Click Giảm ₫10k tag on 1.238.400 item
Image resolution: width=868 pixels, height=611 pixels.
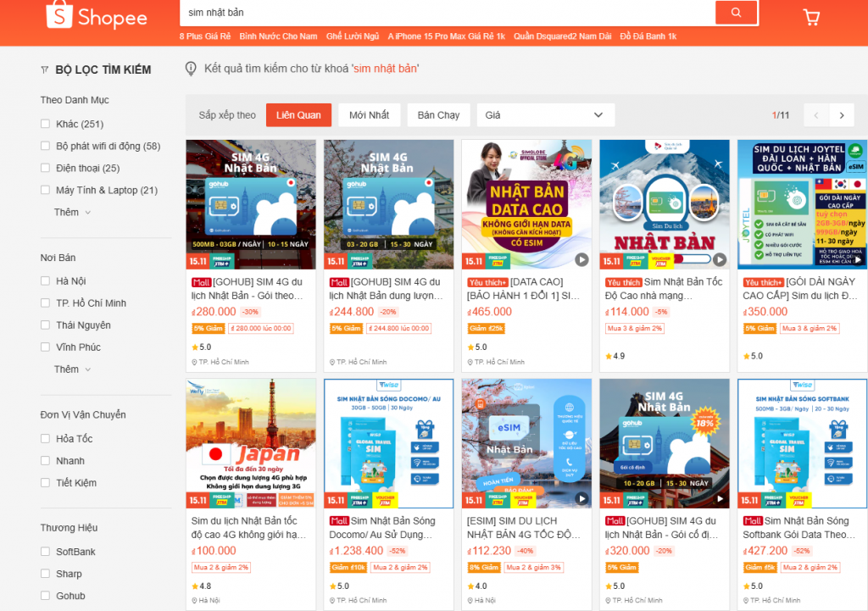pos(348,567)
